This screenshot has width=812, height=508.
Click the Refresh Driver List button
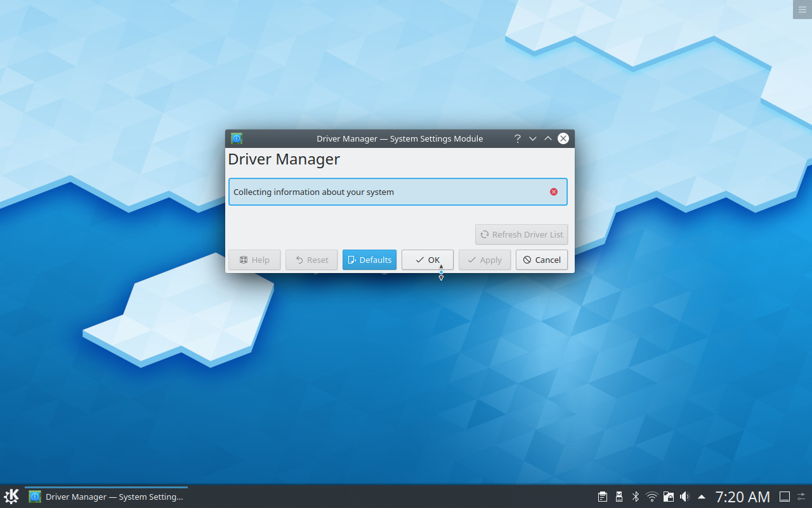click(521, 234)
